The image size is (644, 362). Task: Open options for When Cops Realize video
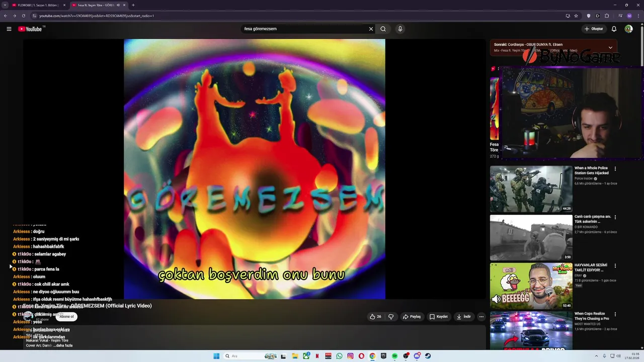615,314
